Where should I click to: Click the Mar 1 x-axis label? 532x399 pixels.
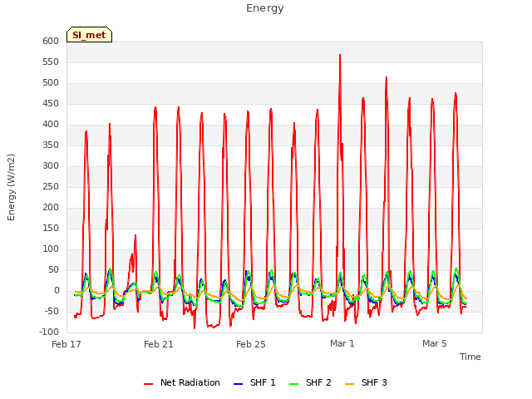point(342,343)
